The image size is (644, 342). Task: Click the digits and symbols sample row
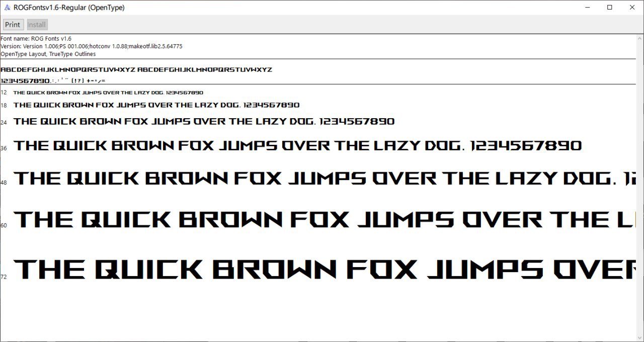click(x=53, y=81)
